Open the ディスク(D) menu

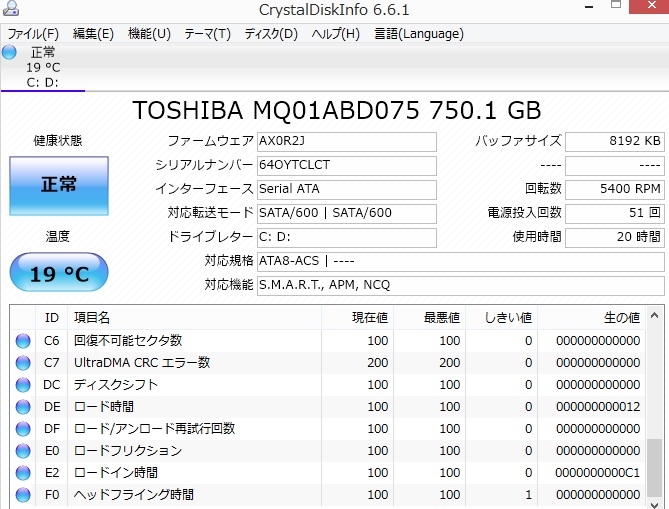click(271, 33)
